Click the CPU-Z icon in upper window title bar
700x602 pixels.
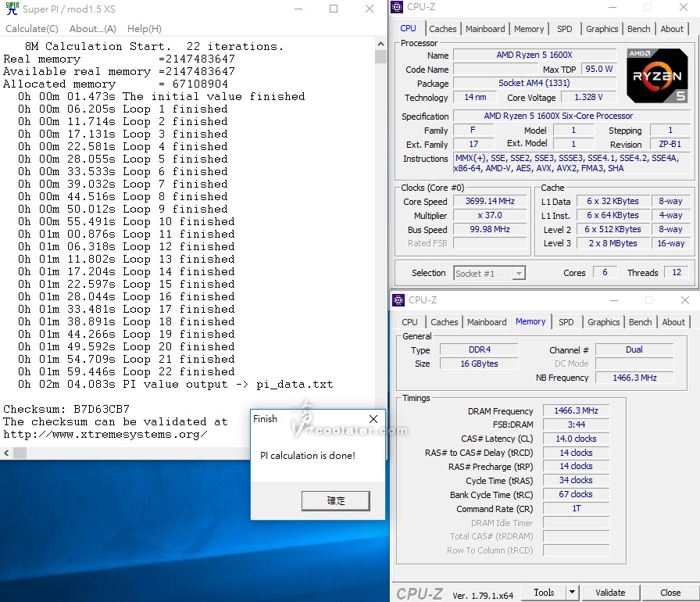coord(397,7)
